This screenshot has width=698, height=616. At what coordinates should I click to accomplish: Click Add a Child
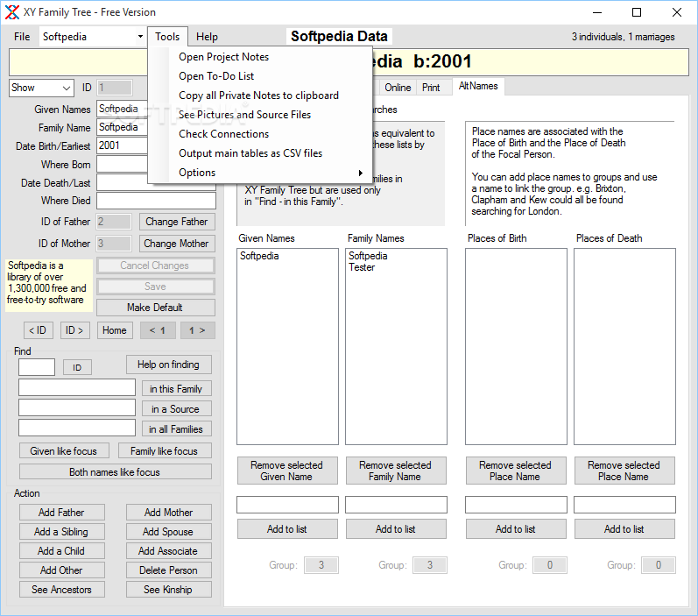pos(61,550)
